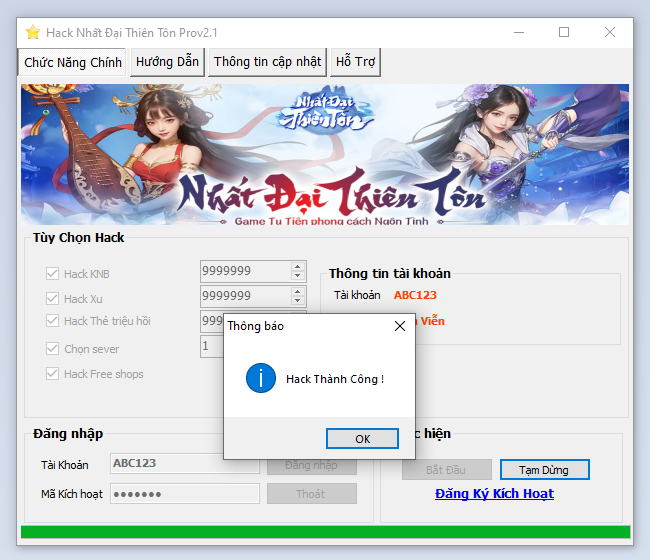Open the Thông tin cập nhật tab
Image resolution: width=650 pixels, height=560 pixels.
click(x=267, y=62)
